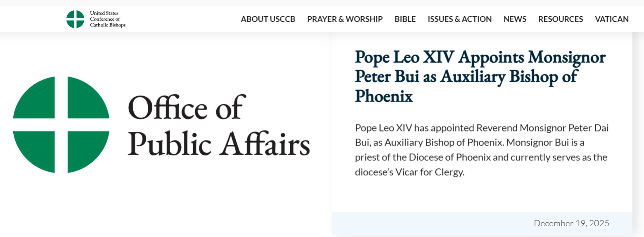Image resolution: width=644 pixels, height=237 pixels.
Task: Click "United States Conference of Catholic Bishops" text
Action: pos(107,19)
